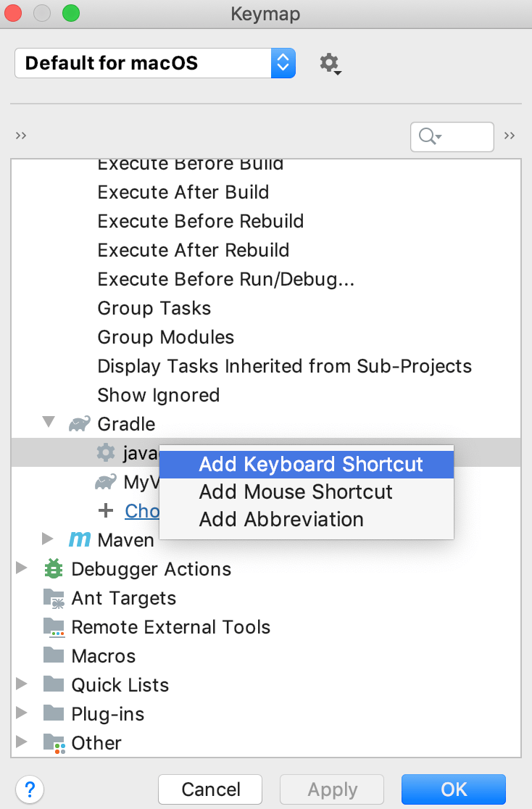Click the Debugger Actions bug icon
Screen dimensions: 532x809
click(53, 568)
